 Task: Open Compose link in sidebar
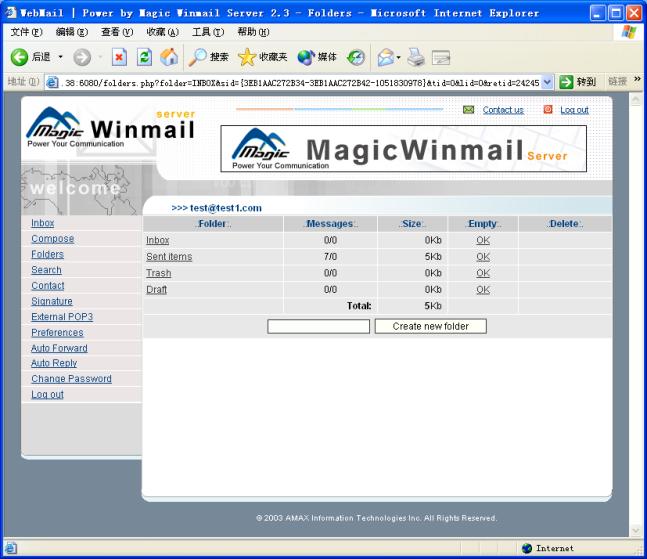click(x=52, y=239)
